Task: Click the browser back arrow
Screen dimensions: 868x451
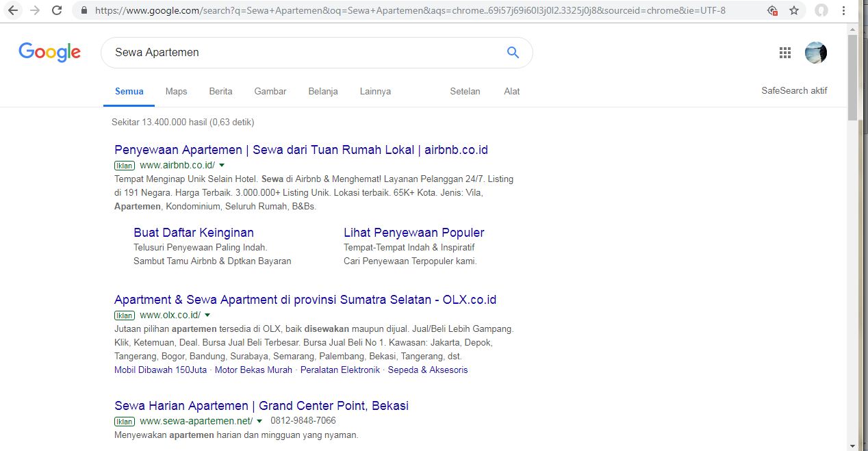Action: tap(12, 10)
